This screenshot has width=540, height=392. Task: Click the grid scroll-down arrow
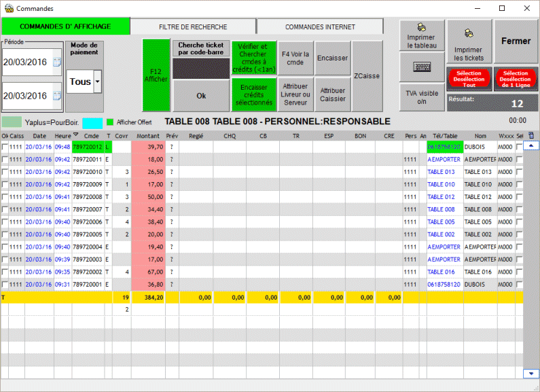[530, 373]
